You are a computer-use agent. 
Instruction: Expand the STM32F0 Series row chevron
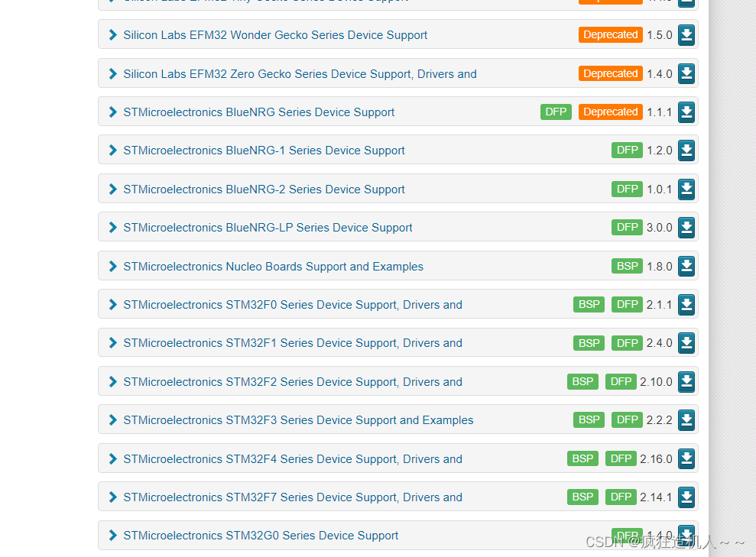tap(113, 305)
